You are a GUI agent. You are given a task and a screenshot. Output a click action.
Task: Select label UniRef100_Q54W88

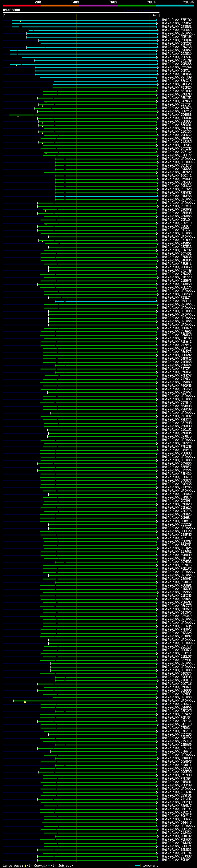pyautogui.click(x=177, y=115)
